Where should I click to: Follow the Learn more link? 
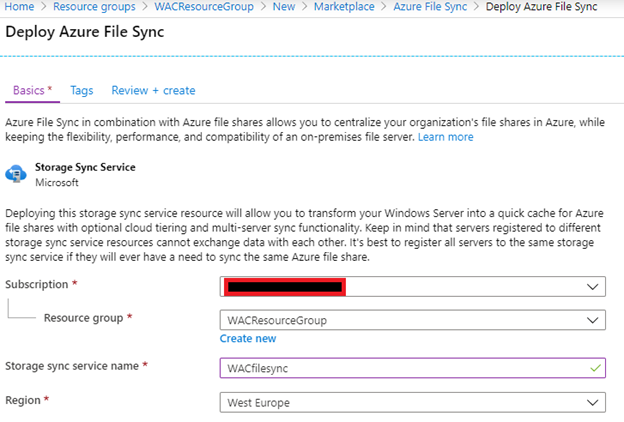pyautogui.click(x=445, y=137)
